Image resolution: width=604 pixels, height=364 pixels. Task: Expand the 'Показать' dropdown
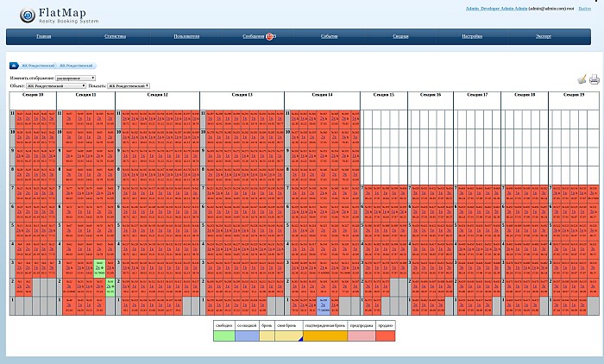pyautogui.click(x=129, y=85)
